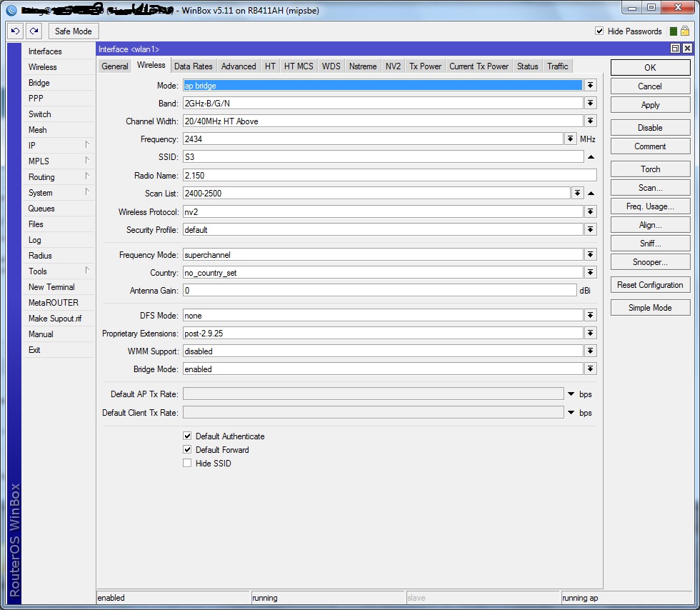Click the Radio Name field
The height and width of the screenshot is (610, 700).
[x=390, y=176]
